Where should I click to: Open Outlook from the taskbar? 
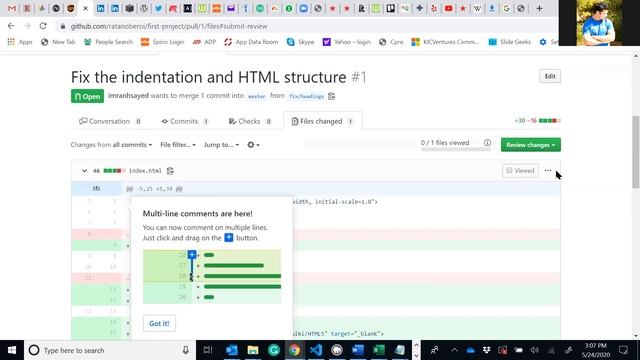[x=231, y=350]
